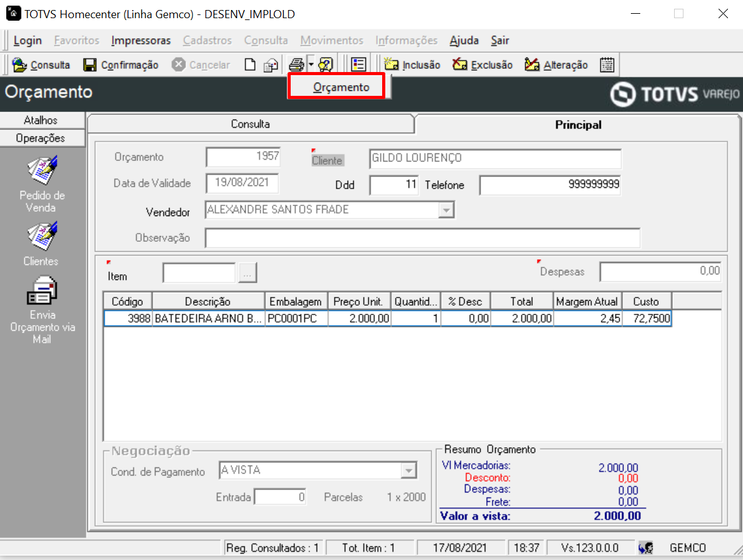
Task: Click the Custo column header
Action: click(x=647, y=301)
